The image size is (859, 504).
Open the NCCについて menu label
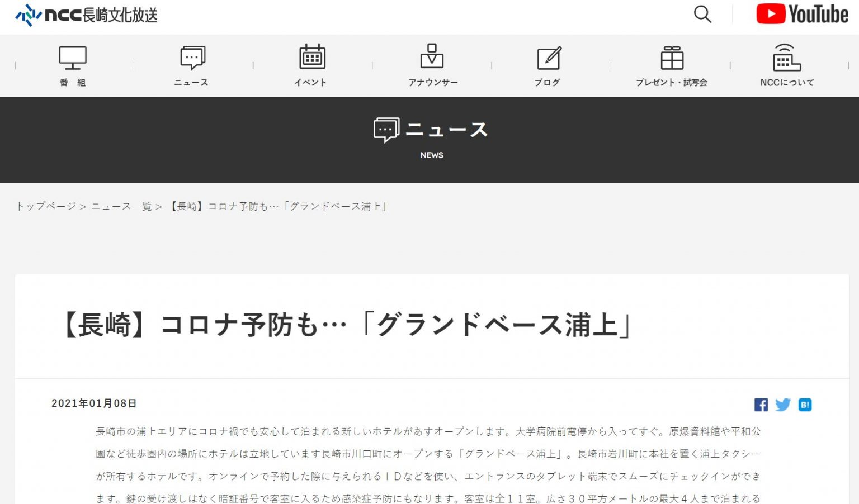tap(787, 83)
